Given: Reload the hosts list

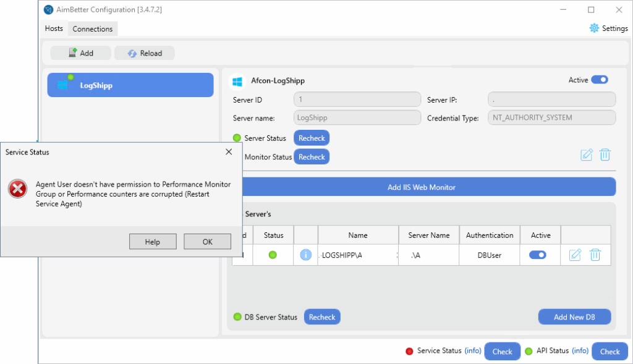Looking at the screenshot, I should point(145,53).
